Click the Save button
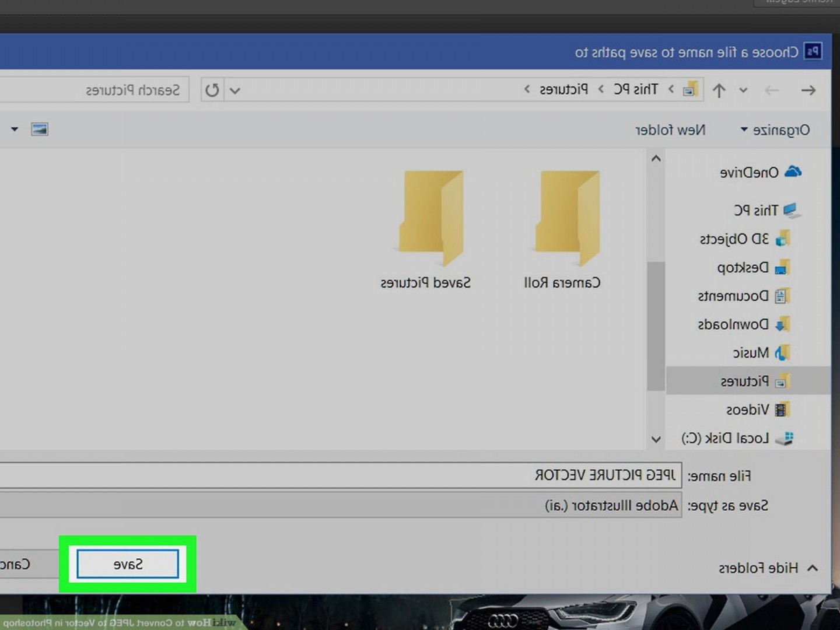The height and width of the screenshot is (630, 840). (128, 564)
